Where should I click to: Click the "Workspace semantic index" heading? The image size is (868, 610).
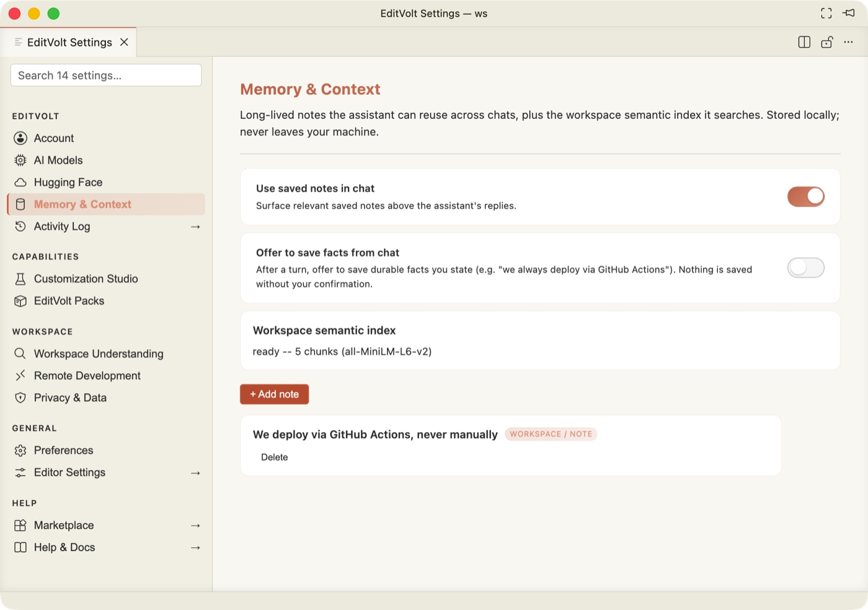(x=324, y=330)
